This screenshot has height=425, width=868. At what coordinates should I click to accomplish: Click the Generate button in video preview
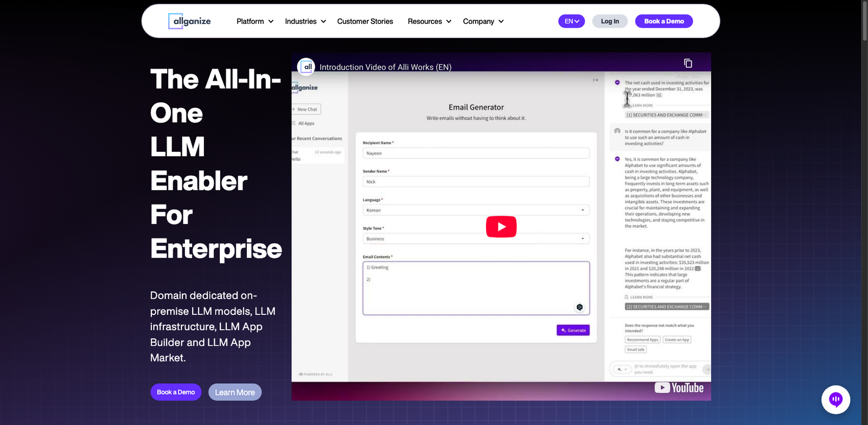[573, 330]
